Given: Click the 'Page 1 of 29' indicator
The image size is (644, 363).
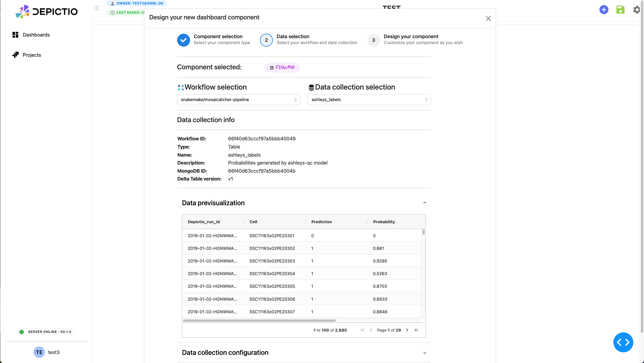Looking at the screenshot, I should coord(389,330).
